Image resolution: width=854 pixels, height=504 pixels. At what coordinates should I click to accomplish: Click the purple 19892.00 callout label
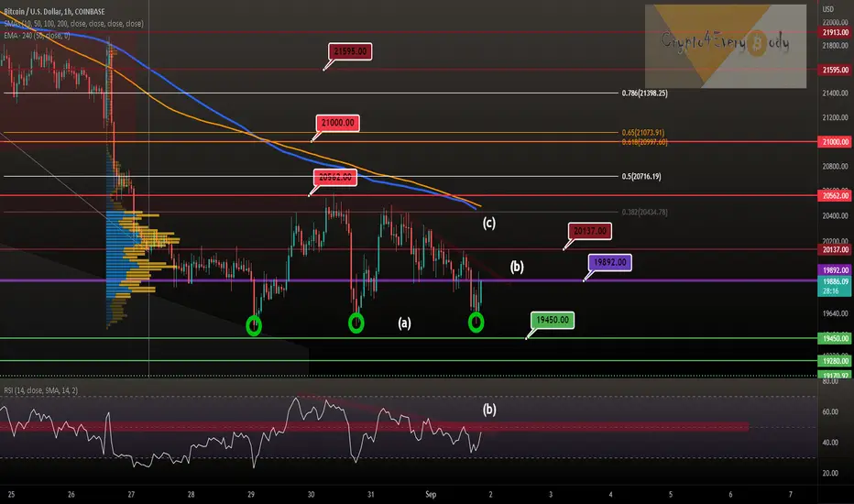click(x=610, y=263)
